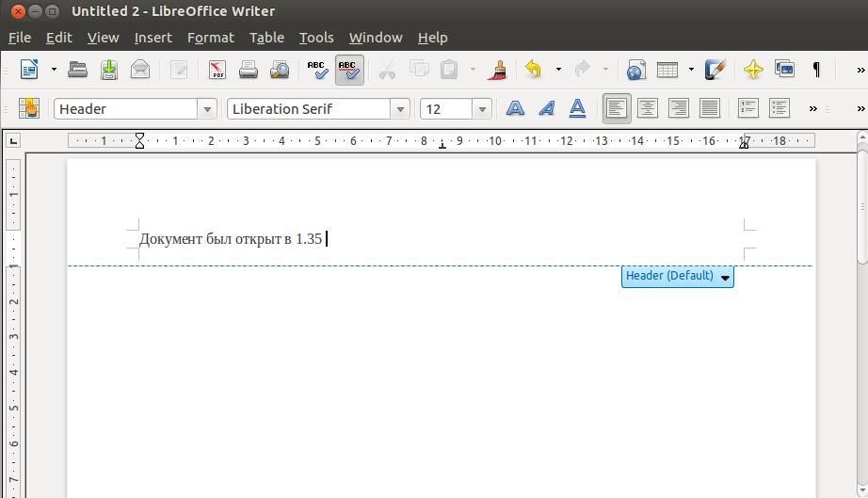Select Align Right
Viewport: 868px width, 498px height.
pyautogui.click(x=678, y=108)
